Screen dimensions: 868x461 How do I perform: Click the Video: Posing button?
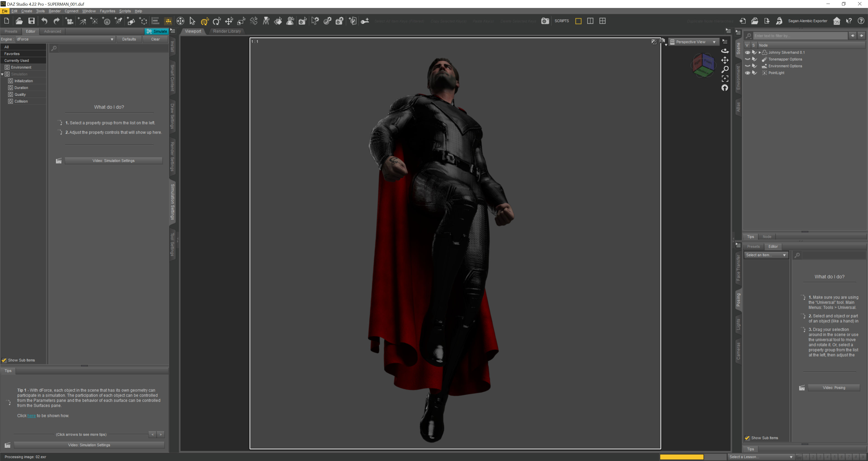point(834,387)
